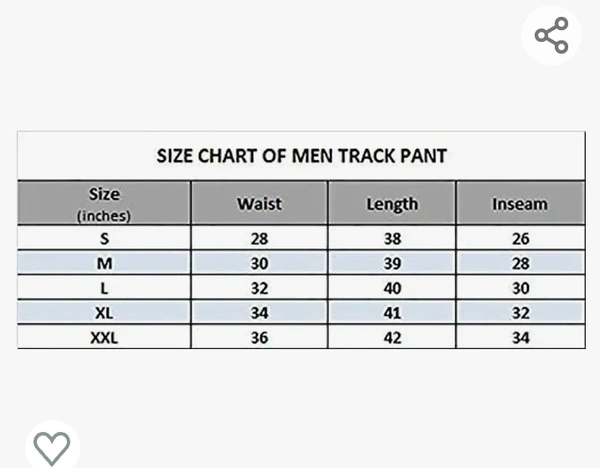Click length value 41 for size XL
600x468 pixels.
pos(392,313)
